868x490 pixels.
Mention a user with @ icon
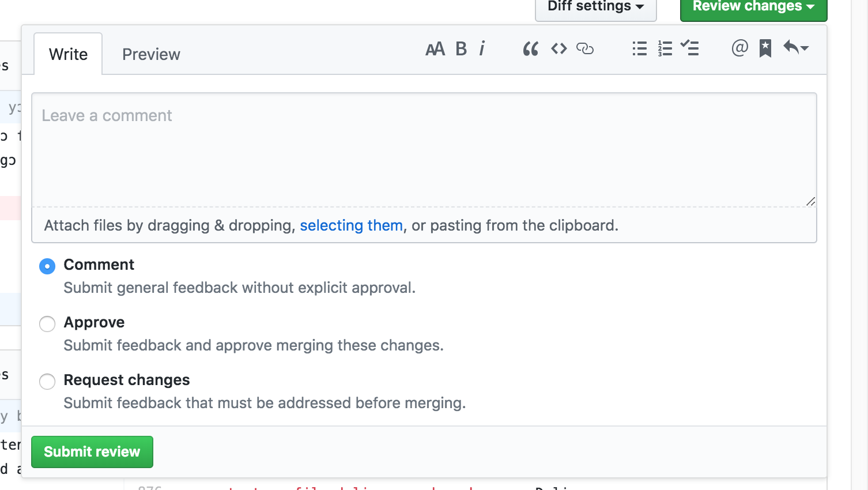tap(740, 48)
